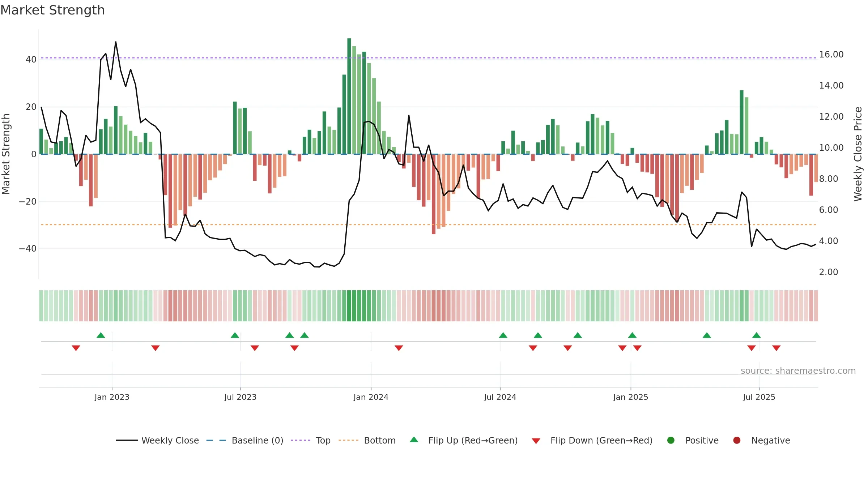Select the Flip Up marker just after Jul 2024
This screenshot has height=488, width=868.
(503, 335)
